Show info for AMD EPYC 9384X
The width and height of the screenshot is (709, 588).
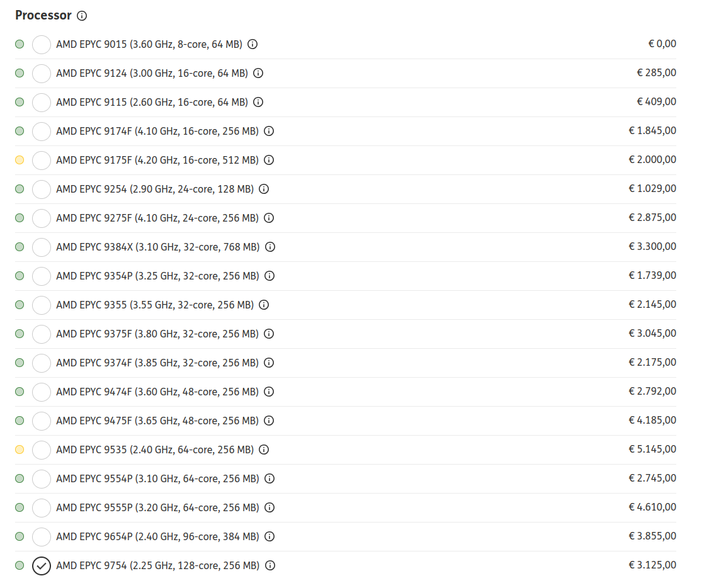pyautogui.click(x=270, y=247)
